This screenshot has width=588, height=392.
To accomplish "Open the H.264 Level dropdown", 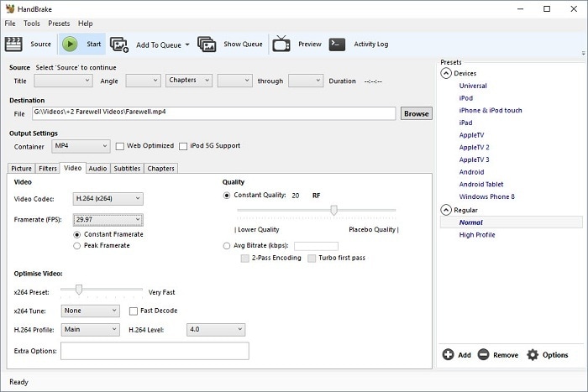I will point(216,329).
